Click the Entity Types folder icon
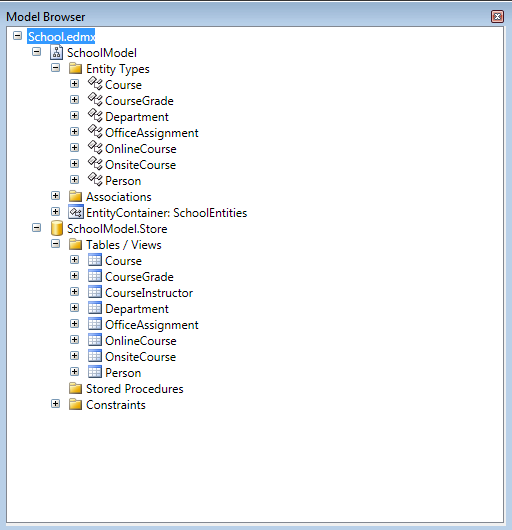Viewport: 512px width, 530px height. pyautogui.click(x=75, y=68)
